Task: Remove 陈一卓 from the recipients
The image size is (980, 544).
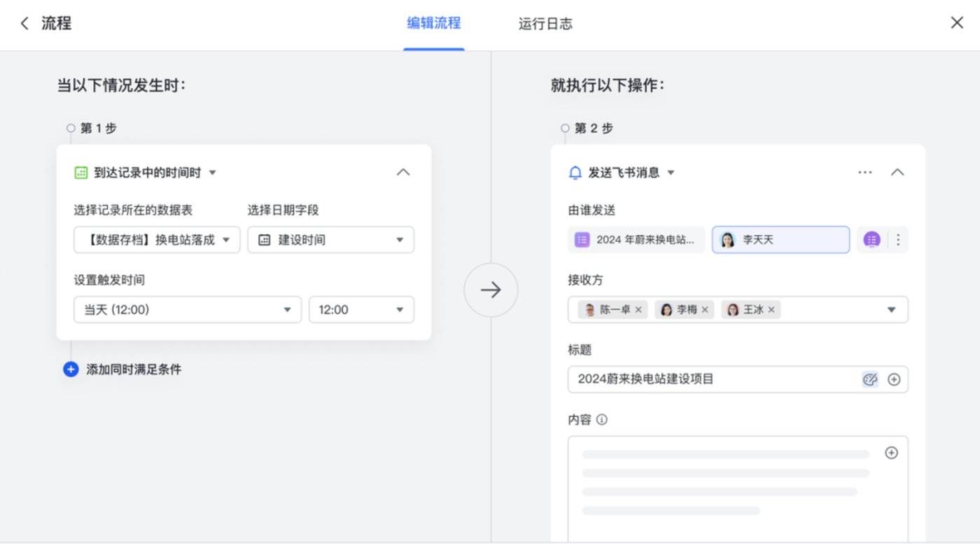Action: pyautogui.click(x=638, y=310)
